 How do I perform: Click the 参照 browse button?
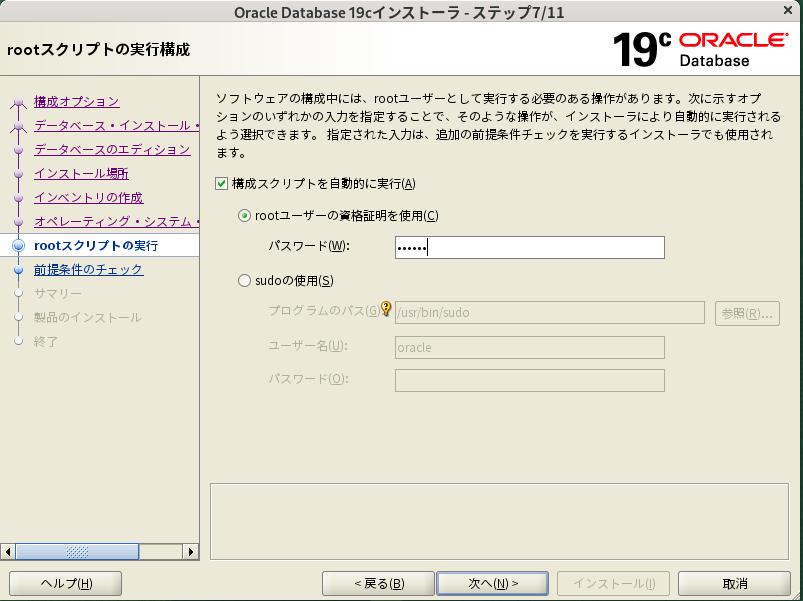(x=746, y=313)
